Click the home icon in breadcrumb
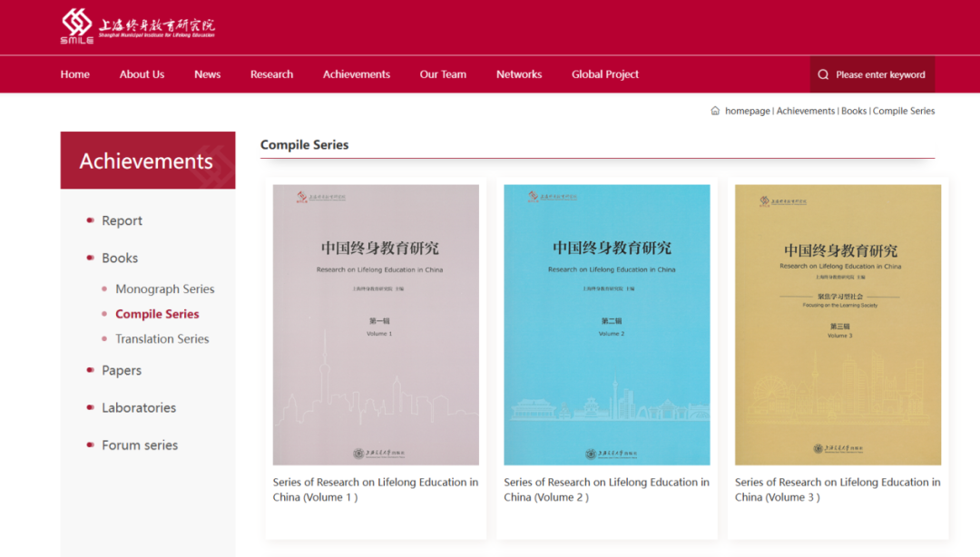This screenshot has height=557, width=980. click(x=715, y=111)
